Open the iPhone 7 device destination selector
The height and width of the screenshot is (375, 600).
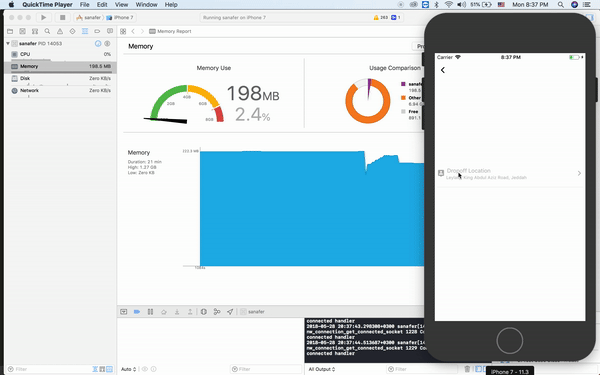pos(120,18)
